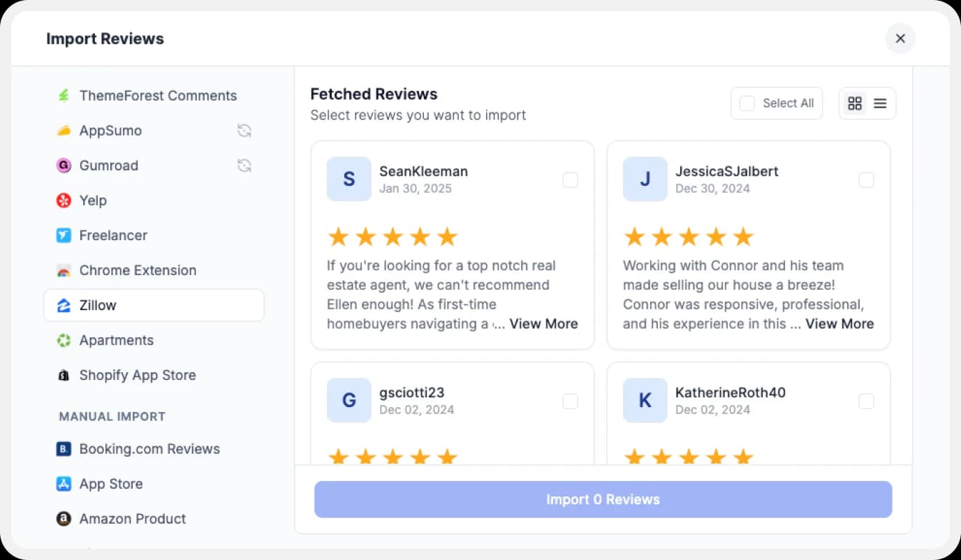
Task: Refresh the Gumroad review sync
Action: (244, 165)
